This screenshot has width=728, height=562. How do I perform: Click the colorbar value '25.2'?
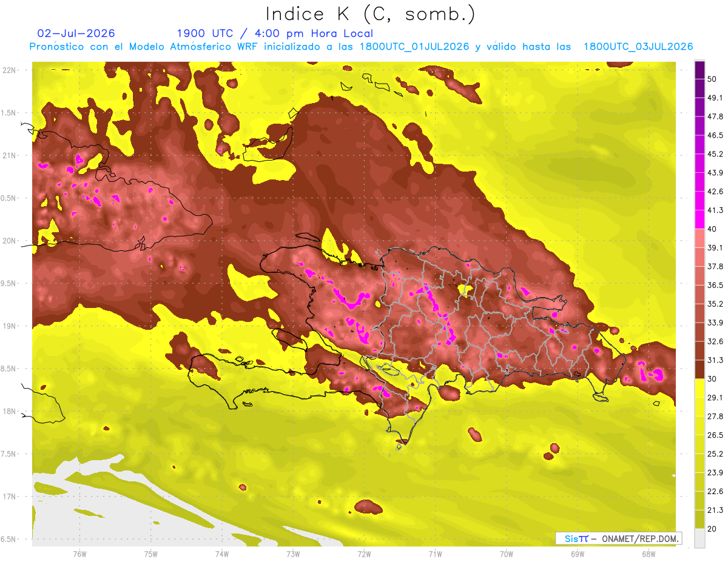click(x=715, y=454)
